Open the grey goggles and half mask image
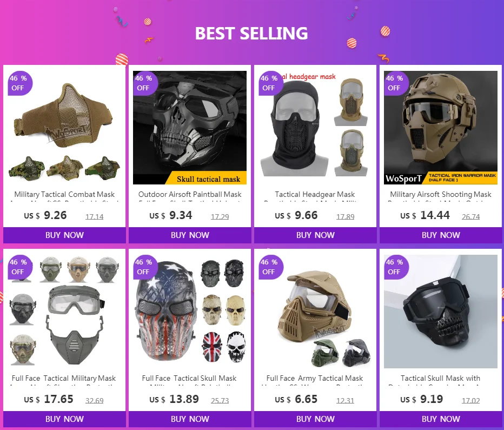 pos(64,312)
